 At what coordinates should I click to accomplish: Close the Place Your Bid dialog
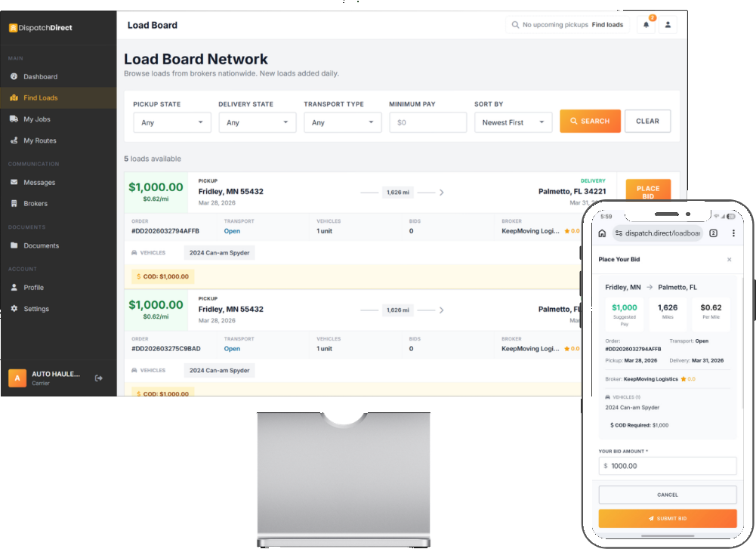(x=729, y=259)
